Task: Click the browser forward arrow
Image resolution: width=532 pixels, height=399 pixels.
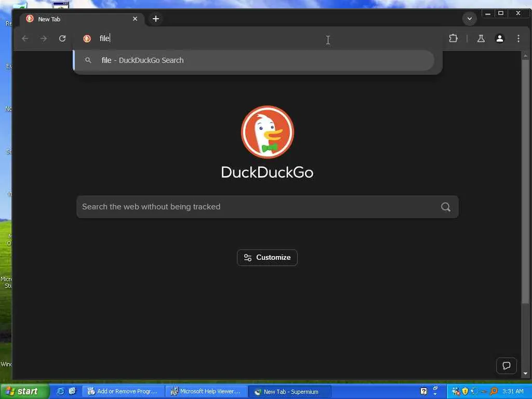Action: pyautogui.click(x=44, y=38)
